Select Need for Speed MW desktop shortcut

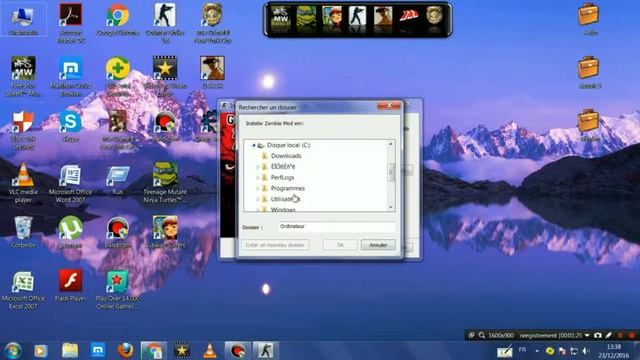[x=23, y=76]
